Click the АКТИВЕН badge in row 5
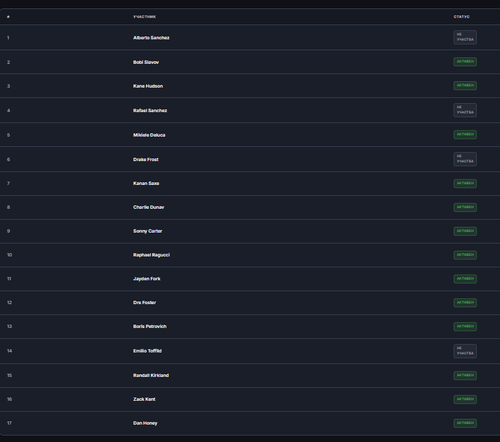Screen dimensions: 500x442 (x=465, y=135)
